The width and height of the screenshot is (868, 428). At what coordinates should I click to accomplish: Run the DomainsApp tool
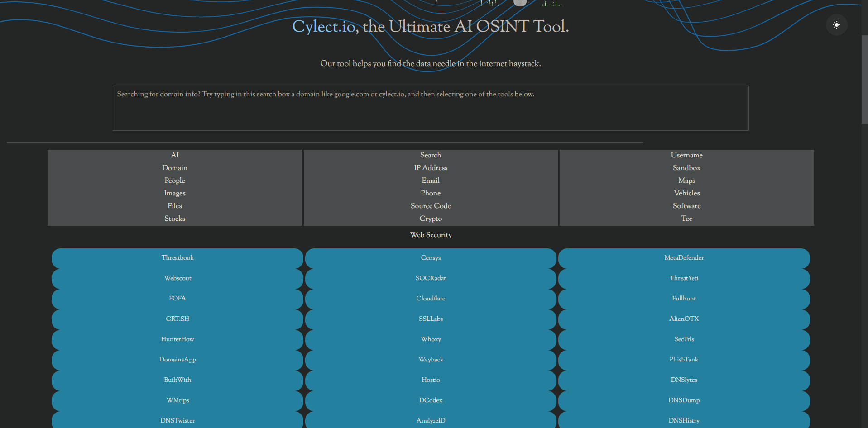(177, 360)
